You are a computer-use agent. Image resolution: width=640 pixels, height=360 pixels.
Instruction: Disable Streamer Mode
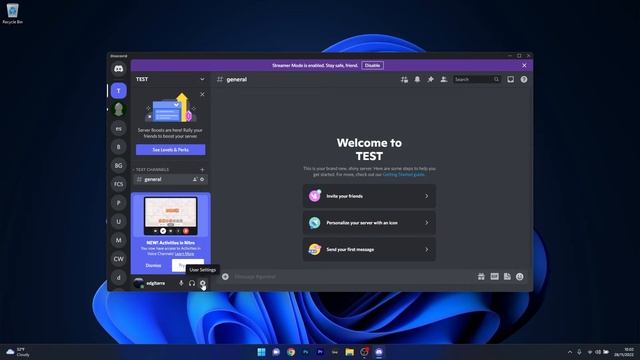pos(372,65)
